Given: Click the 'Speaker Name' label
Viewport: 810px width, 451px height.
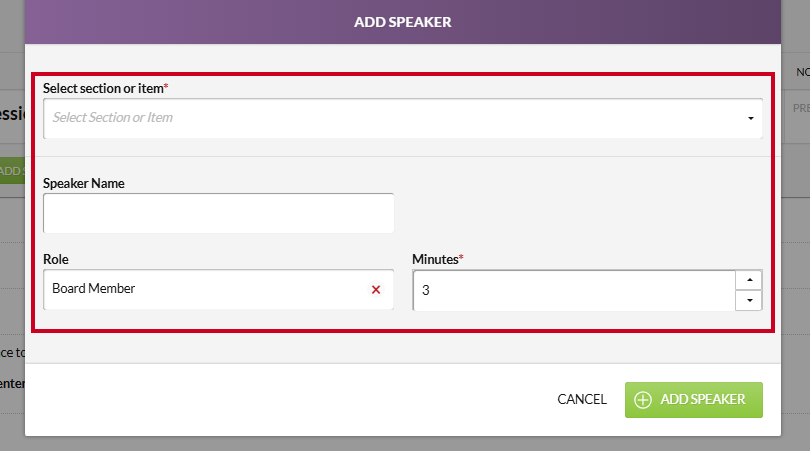Looking at the screenshot, I should coord(84,183).
